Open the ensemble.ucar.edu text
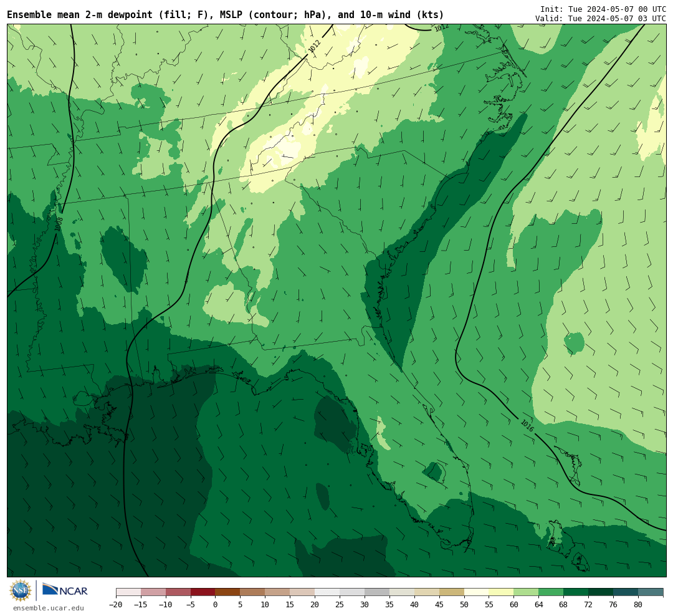 click(49, 609)
